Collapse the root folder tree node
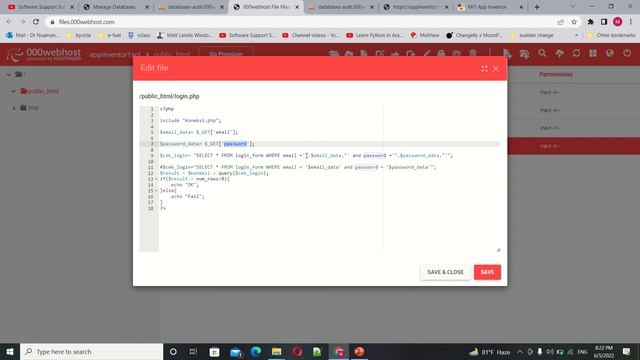This screenshot has height=360, width=640. tap(9, 75)
